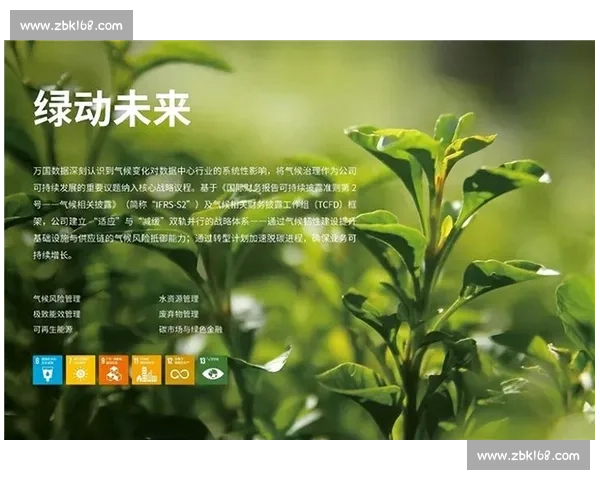Select the 可再生能源 topic text

[x=53, y=329]
